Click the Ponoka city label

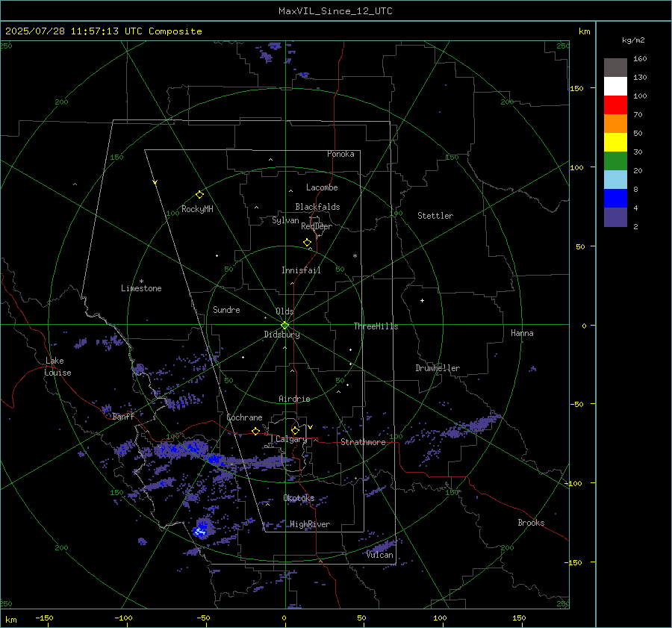[340, 154]
